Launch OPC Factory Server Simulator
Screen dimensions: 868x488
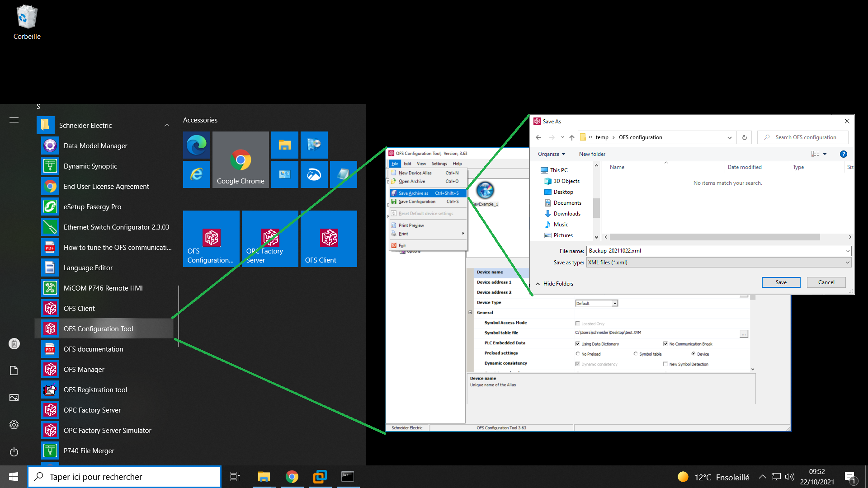click(x=104, y=430)
